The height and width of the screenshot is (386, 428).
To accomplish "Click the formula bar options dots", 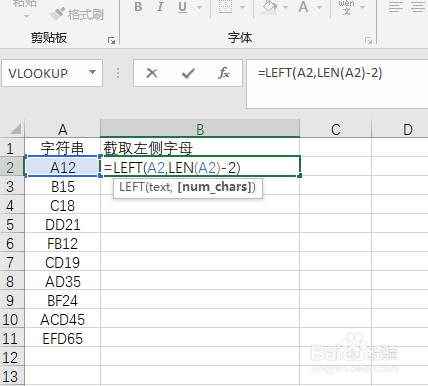I will (118, 73).
